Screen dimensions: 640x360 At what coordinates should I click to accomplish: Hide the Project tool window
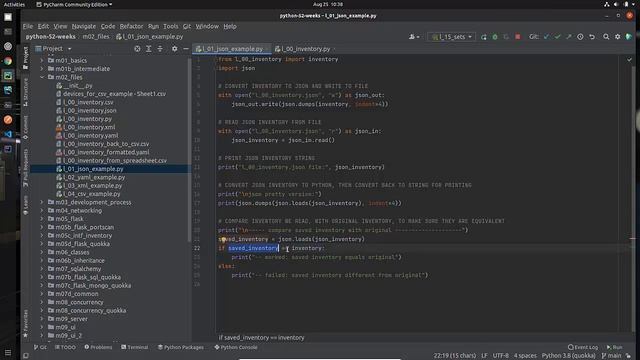pyautogui.click(x=186, y=49)
